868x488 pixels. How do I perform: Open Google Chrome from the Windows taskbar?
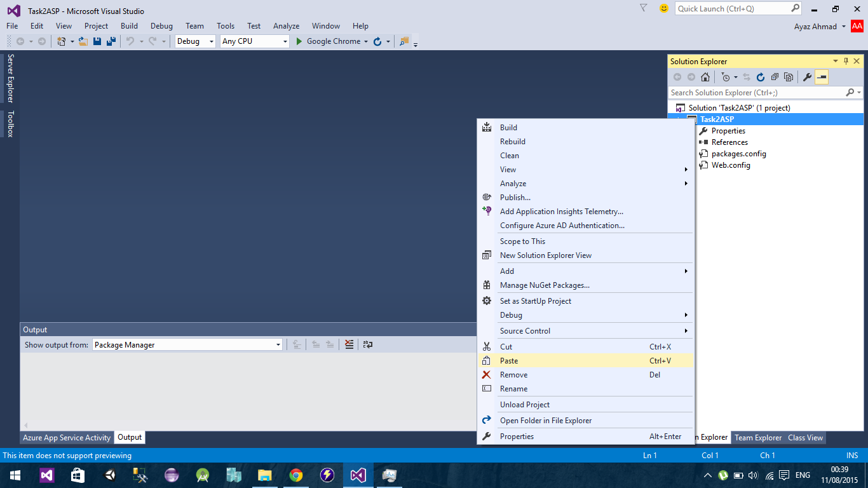pyautogui.click(x=295, y=475)
